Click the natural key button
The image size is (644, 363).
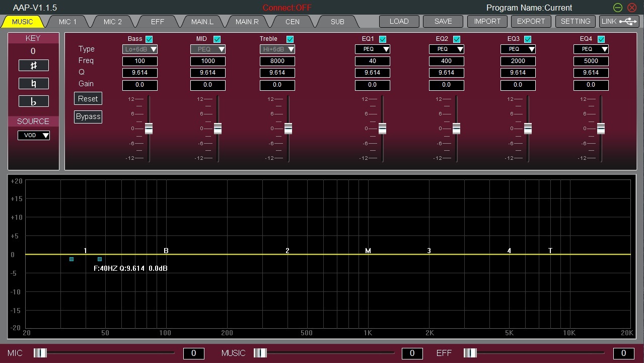34,84
